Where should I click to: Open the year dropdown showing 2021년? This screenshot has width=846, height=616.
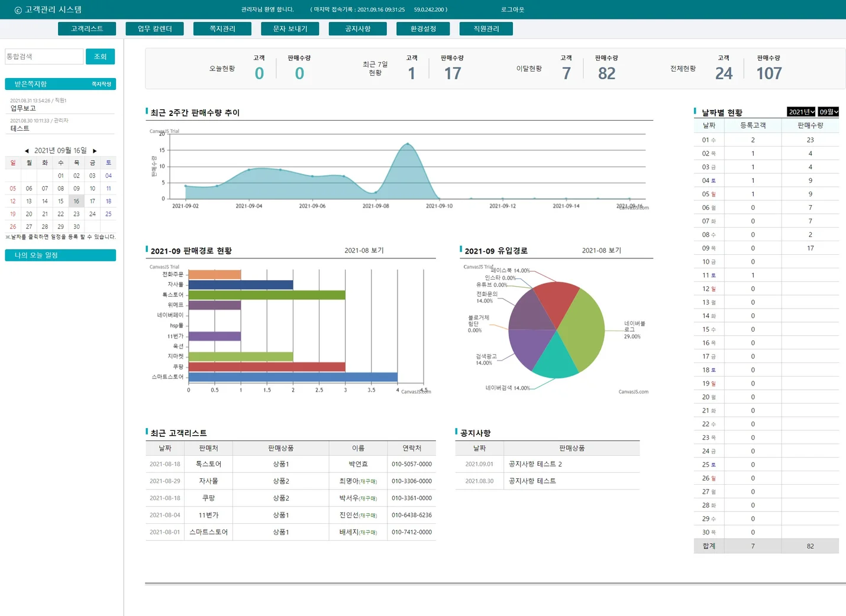pyautogui.click(x=801, y=112)
